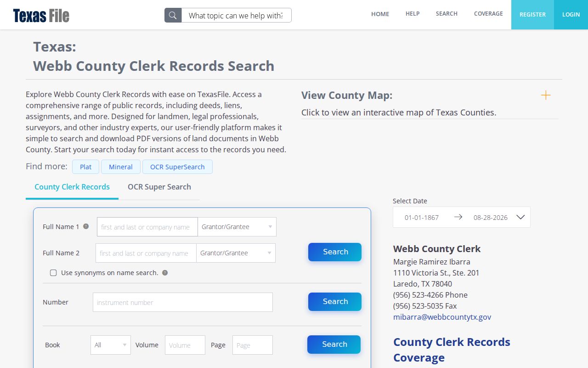Focus the Page input field

coord(253,345)
